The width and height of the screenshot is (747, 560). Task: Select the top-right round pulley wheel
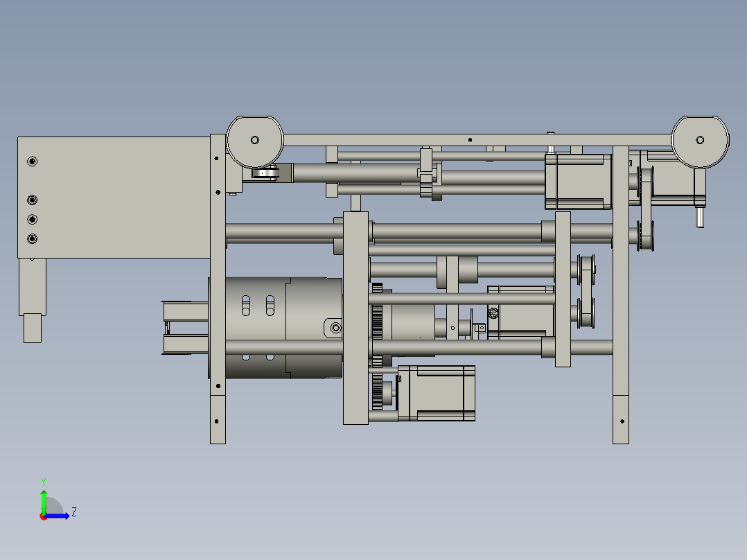click(700, 141)
